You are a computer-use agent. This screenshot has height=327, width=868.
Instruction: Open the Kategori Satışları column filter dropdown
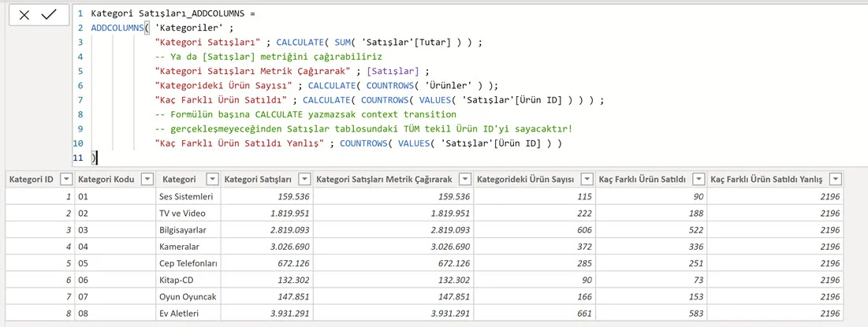pos(304,180)
